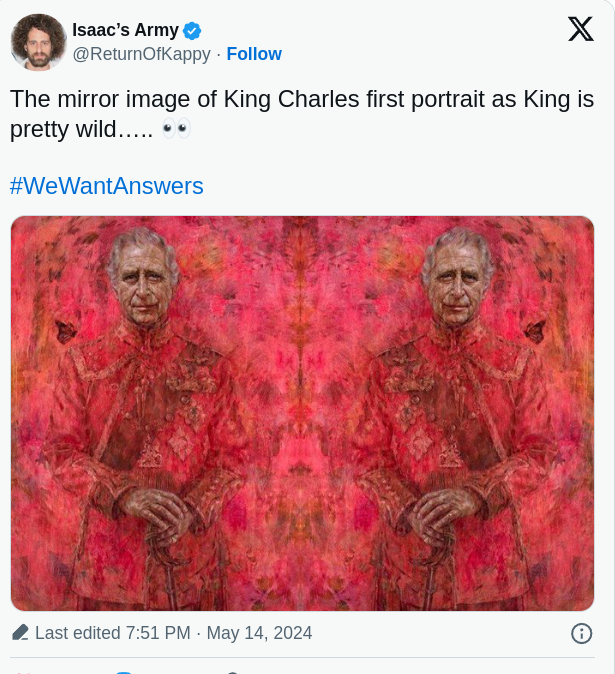This screenshot has height=674, width=615.
Task: Click the info icon beside the date
Action: pos(581,633)
